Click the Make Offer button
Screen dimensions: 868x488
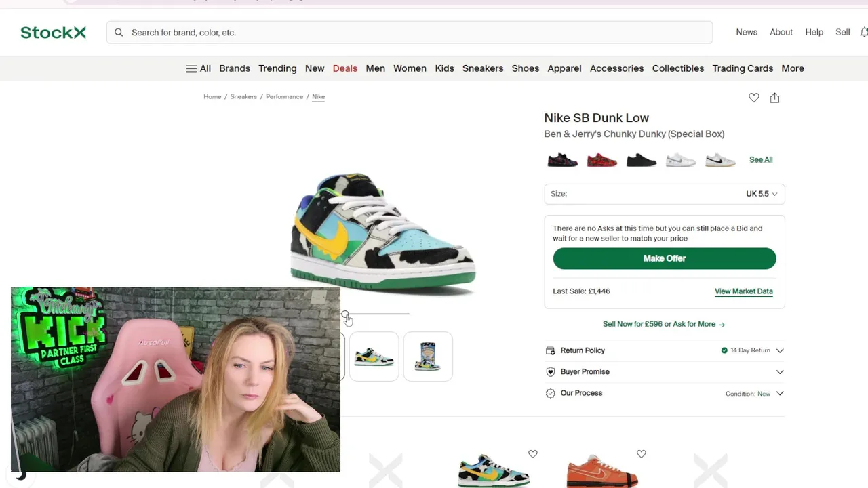pos(665,258)
